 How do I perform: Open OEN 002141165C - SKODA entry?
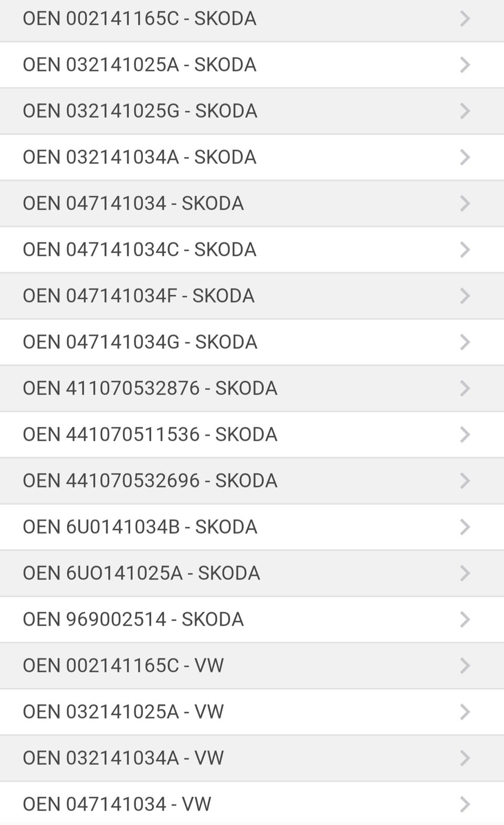tap(140, 19)
